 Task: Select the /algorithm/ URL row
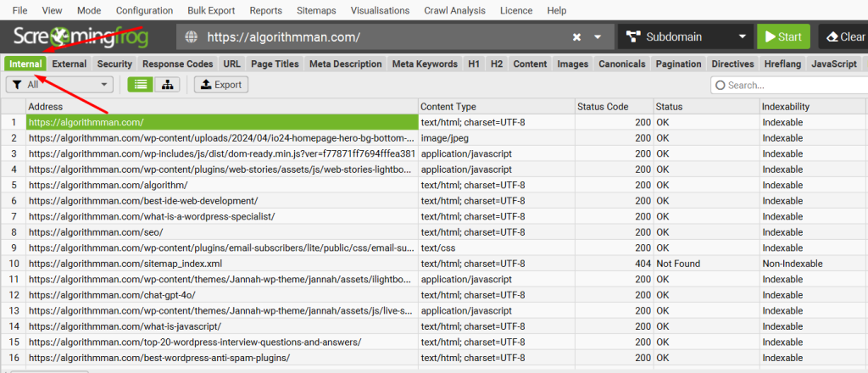(222, 185)
